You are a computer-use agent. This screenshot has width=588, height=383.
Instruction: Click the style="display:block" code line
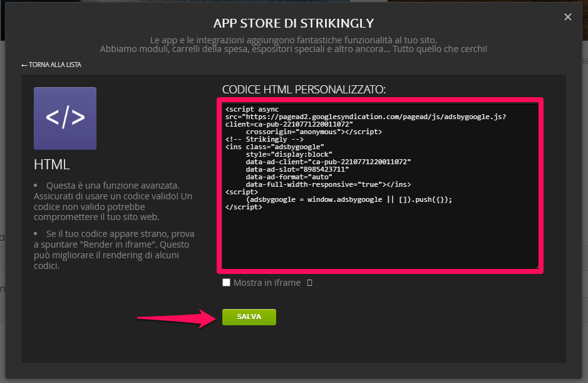[289, 154]
